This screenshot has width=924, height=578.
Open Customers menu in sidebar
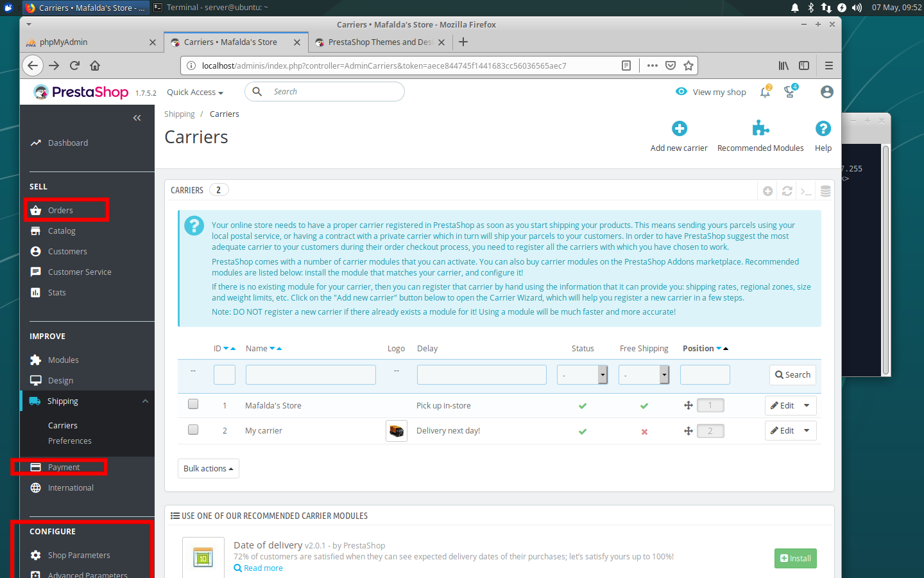67,252
